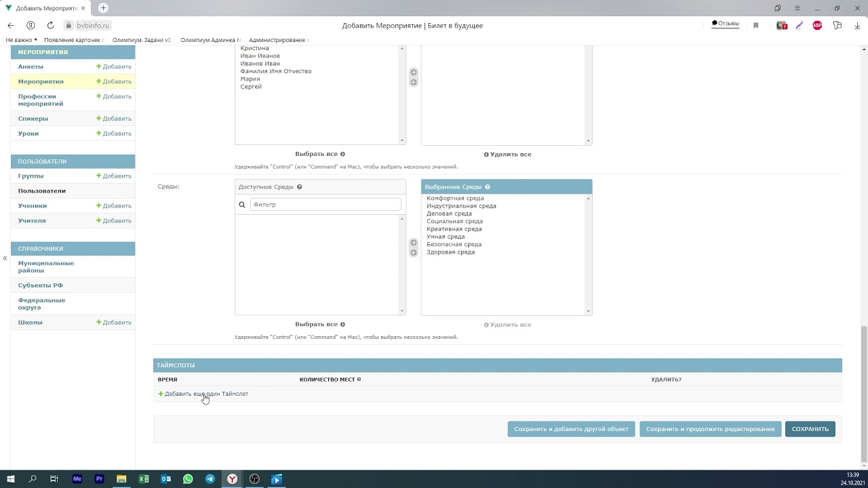The image size is (868, 488).
Task: Open Windows taskbar search
Action: pyautogui.click(x=33, y=479)
